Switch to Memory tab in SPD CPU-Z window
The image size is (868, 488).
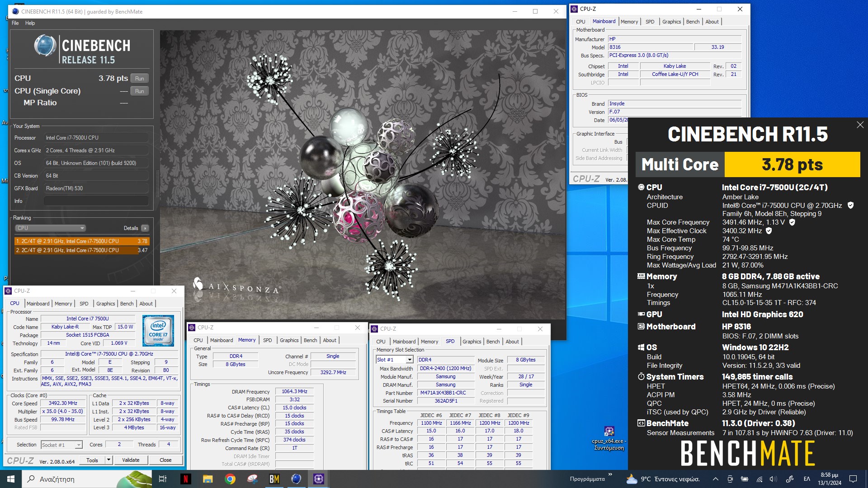click(x=429, y=342)
